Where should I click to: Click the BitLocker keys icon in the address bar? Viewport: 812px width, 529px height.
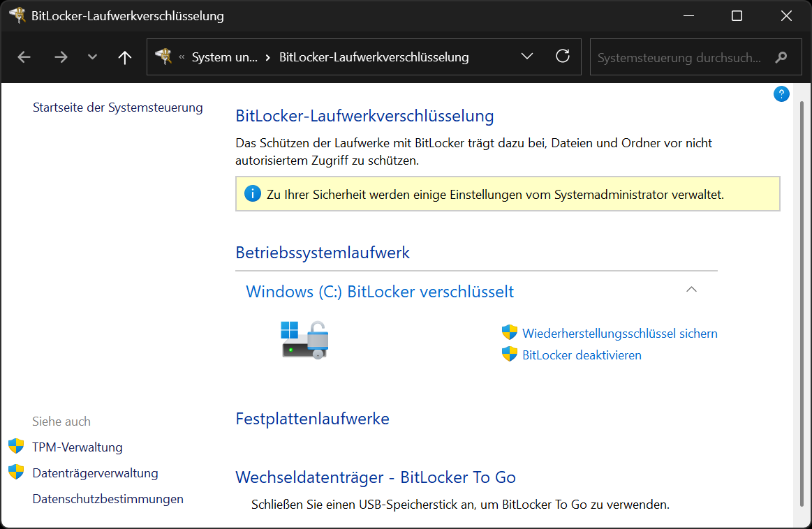pos(163,57)
